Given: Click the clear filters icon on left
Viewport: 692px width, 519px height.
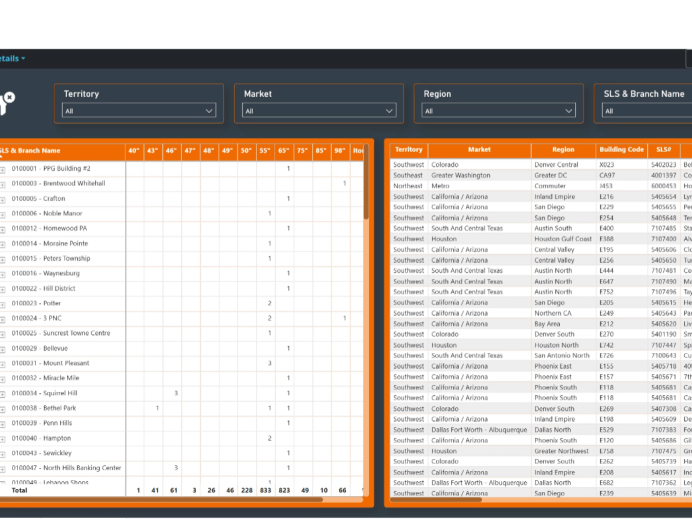Looking at the screenshot, I should [8, 99].
